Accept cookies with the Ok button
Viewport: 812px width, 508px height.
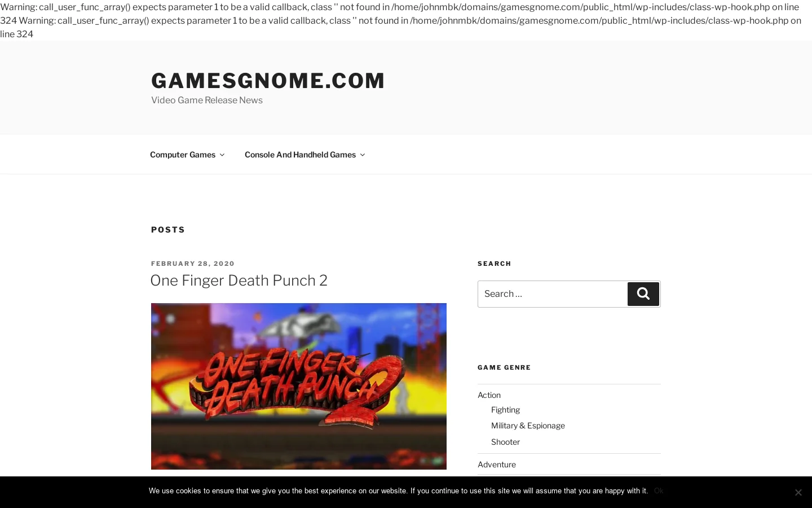pyautogui.click(x=658, y=491)
